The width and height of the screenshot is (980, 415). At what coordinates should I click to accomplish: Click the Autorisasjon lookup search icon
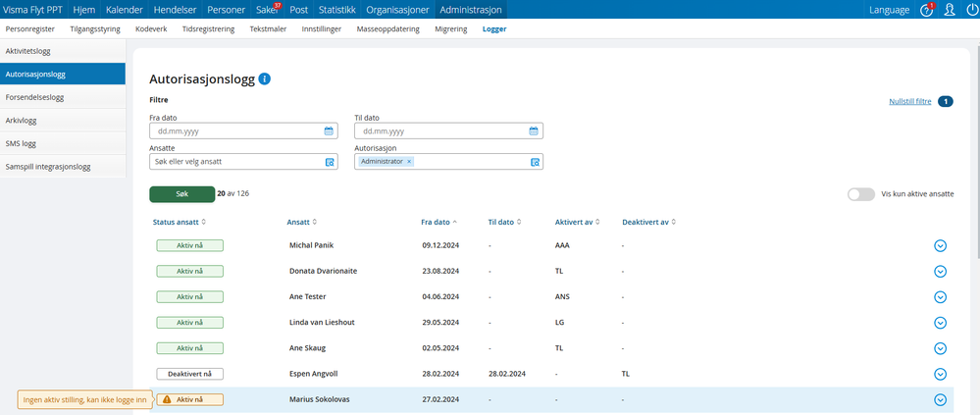535,162
